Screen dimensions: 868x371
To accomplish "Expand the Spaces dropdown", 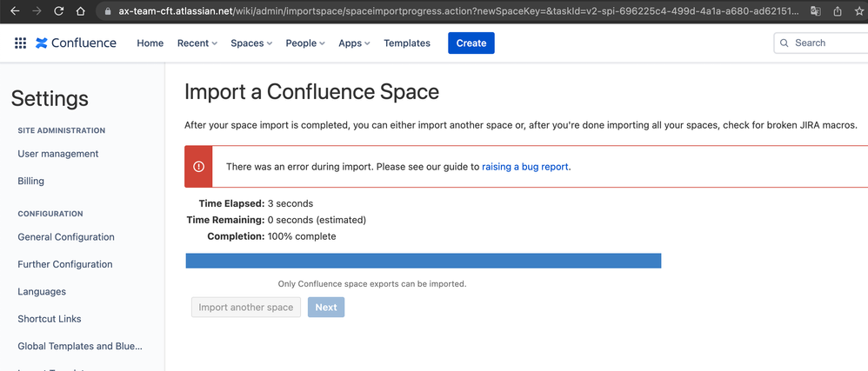I will click(251, 43).
